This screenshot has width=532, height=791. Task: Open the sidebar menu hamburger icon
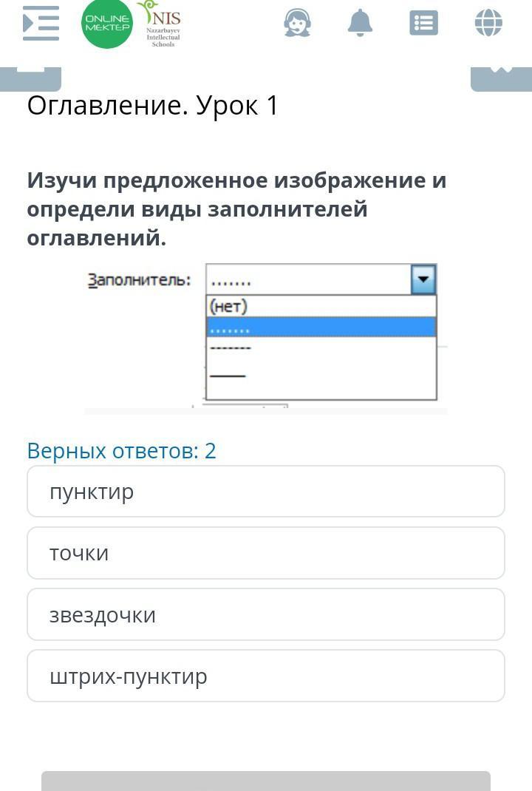coord(41,23)
